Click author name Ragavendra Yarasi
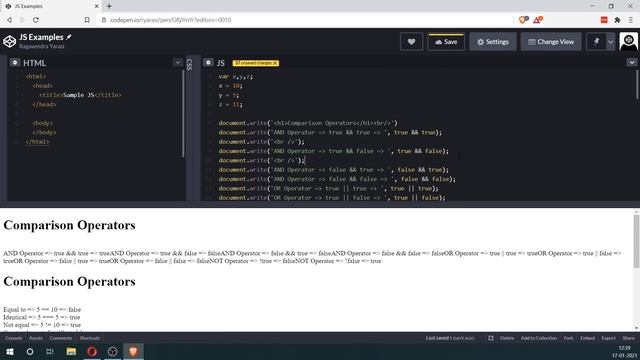This screenshot has height=360, width=640. 42,46
